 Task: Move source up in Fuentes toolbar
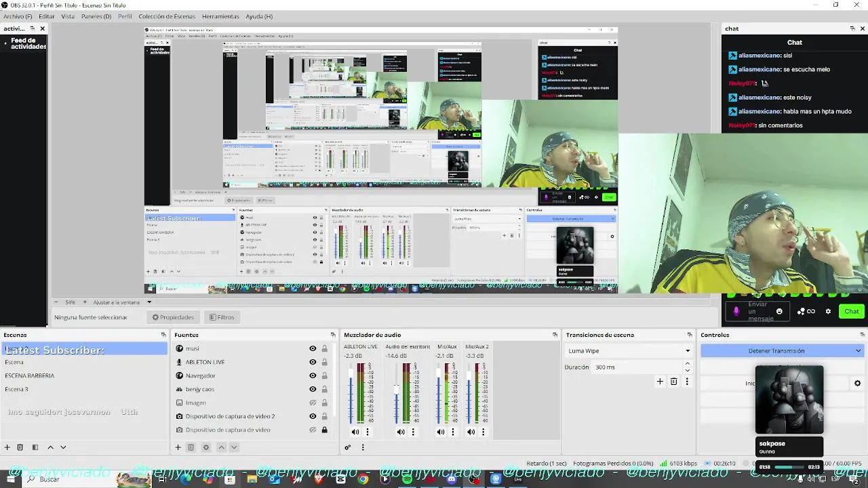[x=221, y=447]
